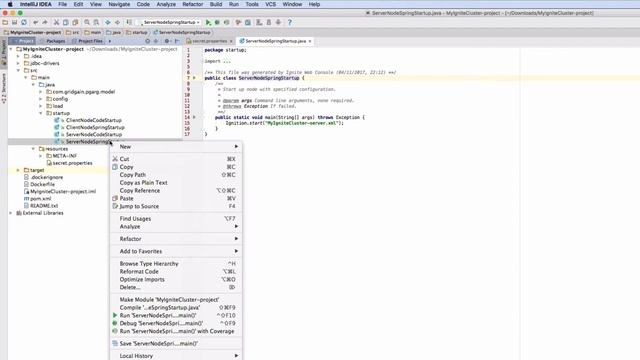Expand the META-INF folder node
Screen dimensions: 640x360
(41, 156)
